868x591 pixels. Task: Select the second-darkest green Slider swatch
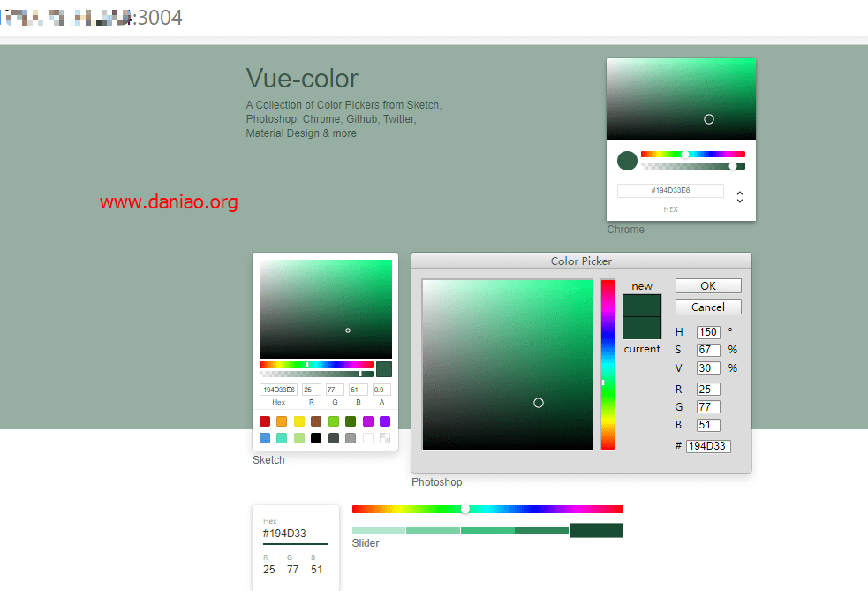coord(542,531)
